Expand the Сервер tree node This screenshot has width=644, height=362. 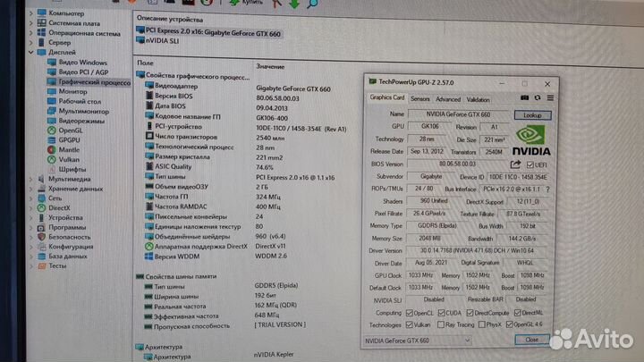click(31, 43)
